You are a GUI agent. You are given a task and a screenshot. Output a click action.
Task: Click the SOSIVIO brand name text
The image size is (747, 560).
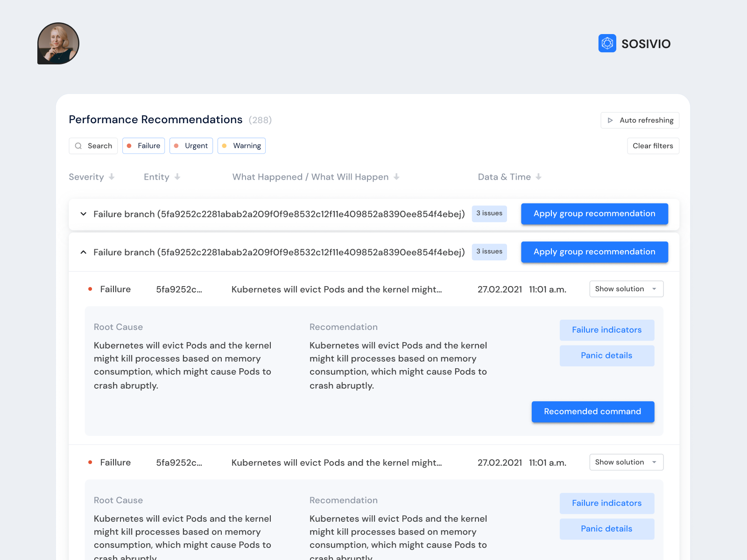click(646, 44)
